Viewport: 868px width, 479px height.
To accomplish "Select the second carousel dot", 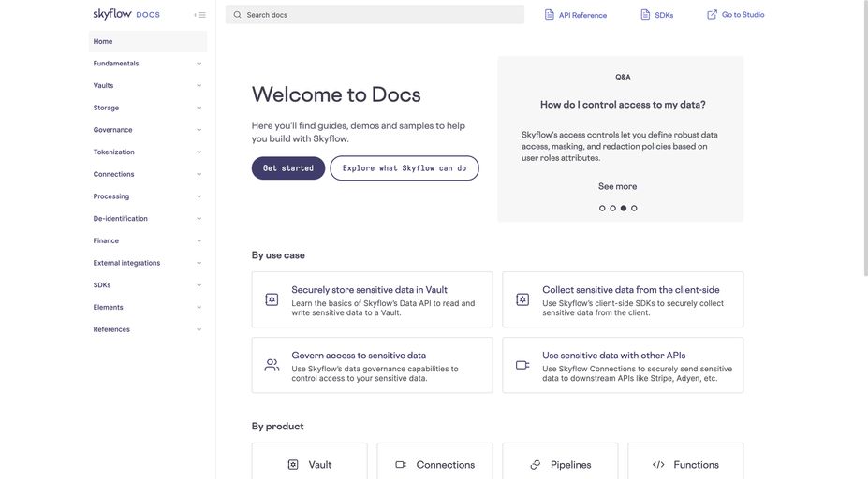I will 613,209.
